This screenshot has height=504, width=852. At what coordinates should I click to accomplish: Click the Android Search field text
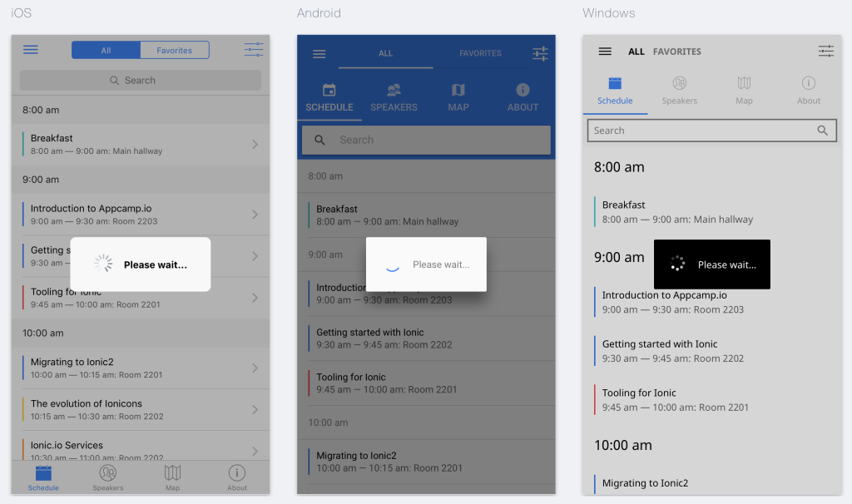point(356,140)
